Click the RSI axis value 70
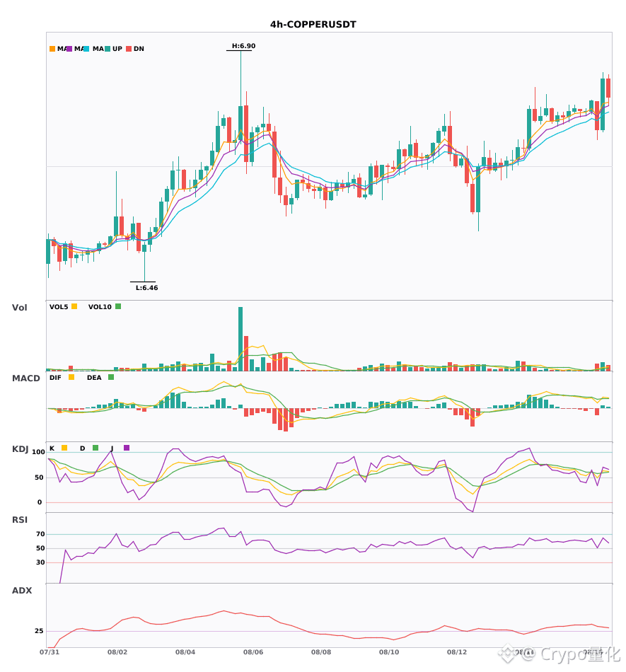 (x=40, y=534)
